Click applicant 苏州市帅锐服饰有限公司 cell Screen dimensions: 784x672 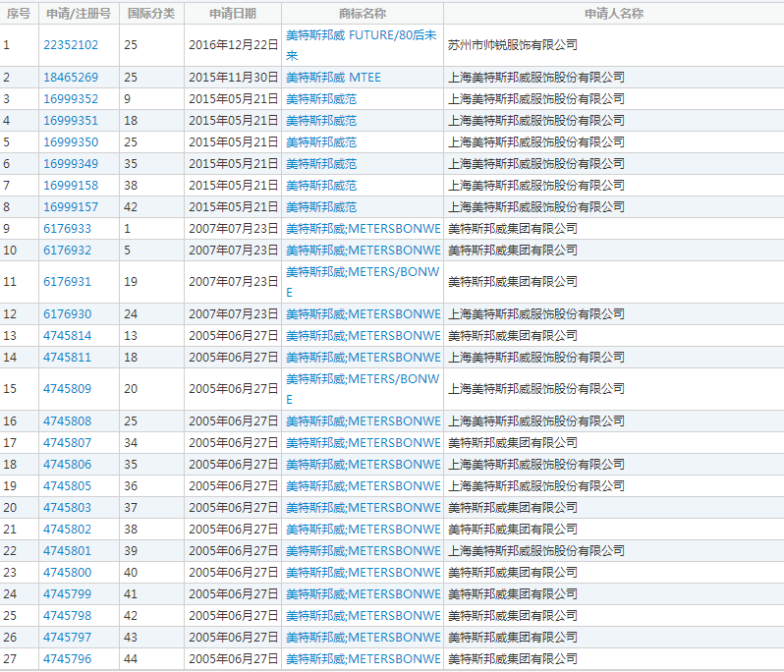(x=512, y=45)
